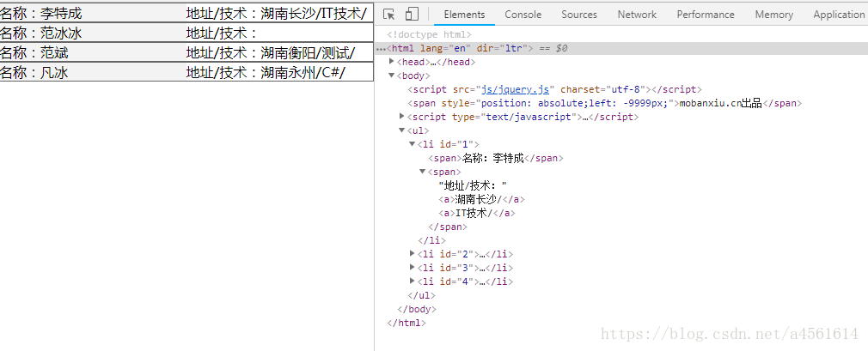
Task: Click 湖南长沙/ on the web page
Action: 290,13
